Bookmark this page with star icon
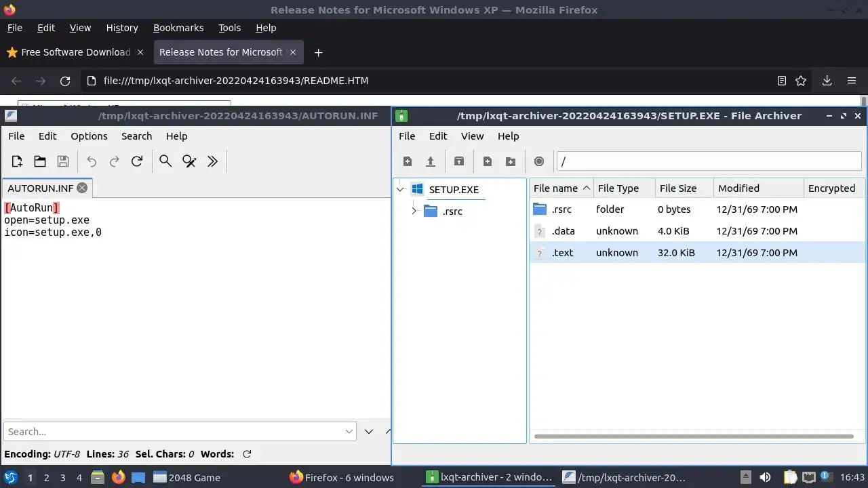This screenshot has width=868, height=488. [x=801, y=81]
